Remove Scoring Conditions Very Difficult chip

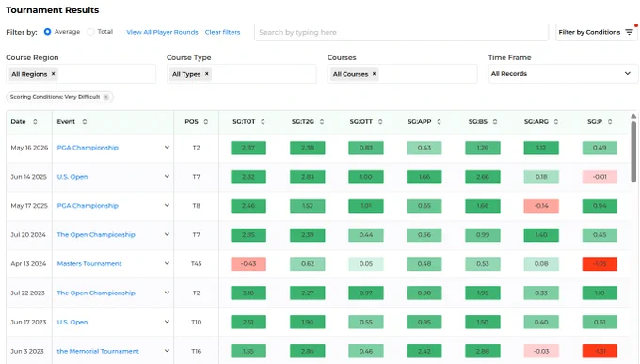tap(106, 97)
